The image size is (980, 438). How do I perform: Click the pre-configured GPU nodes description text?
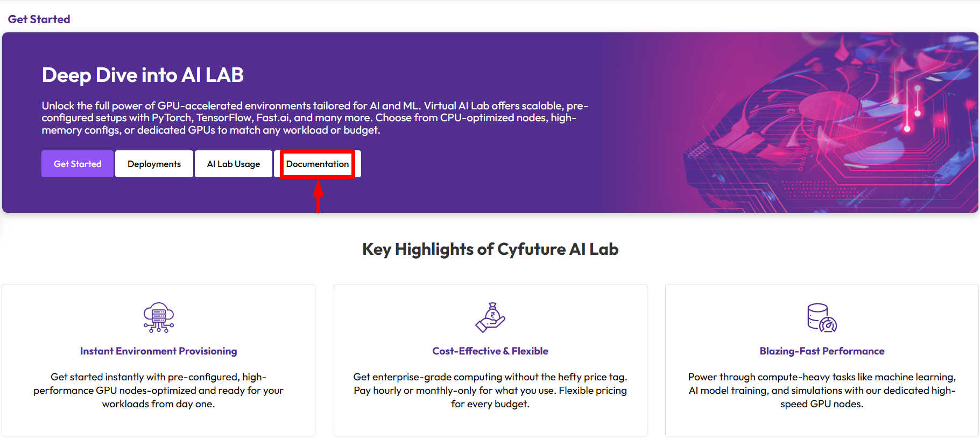(x=158, y=391)
